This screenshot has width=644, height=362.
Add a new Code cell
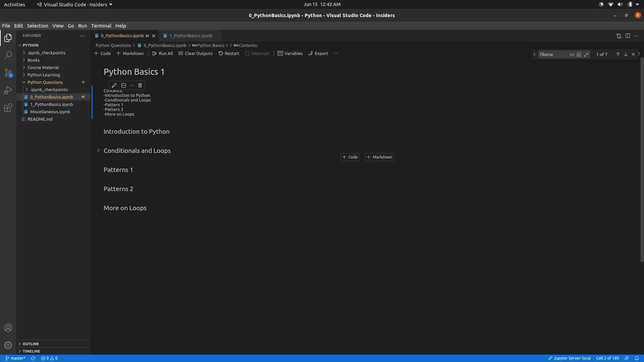[102, 53]
